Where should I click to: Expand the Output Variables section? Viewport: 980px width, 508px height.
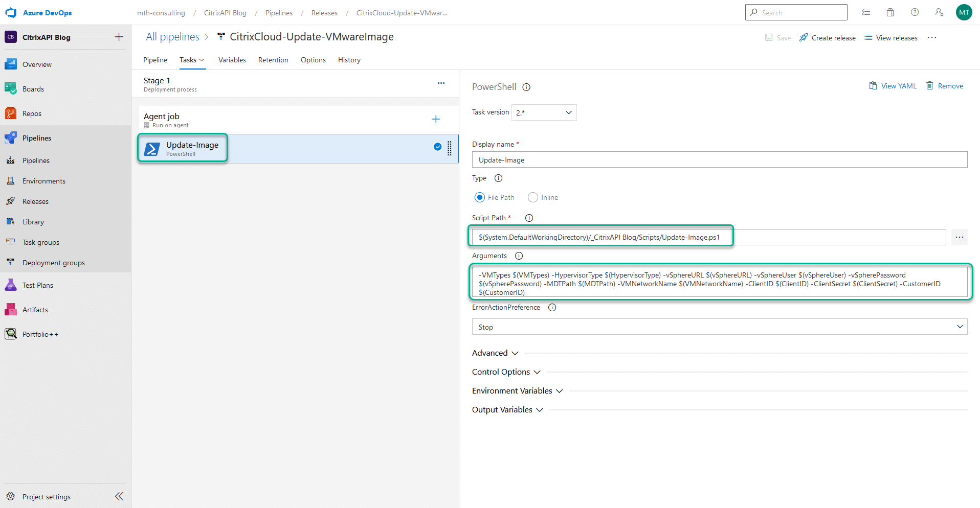[x=507, y=410]
